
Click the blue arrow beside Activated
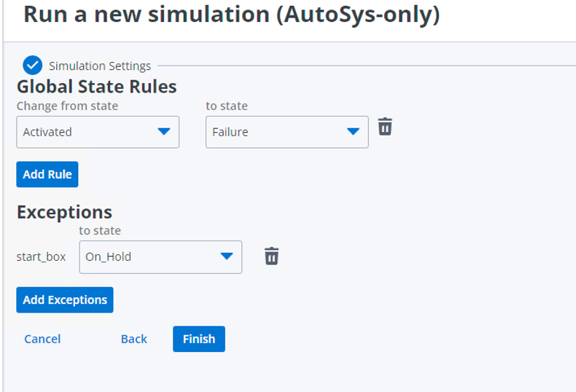point(164,132)
